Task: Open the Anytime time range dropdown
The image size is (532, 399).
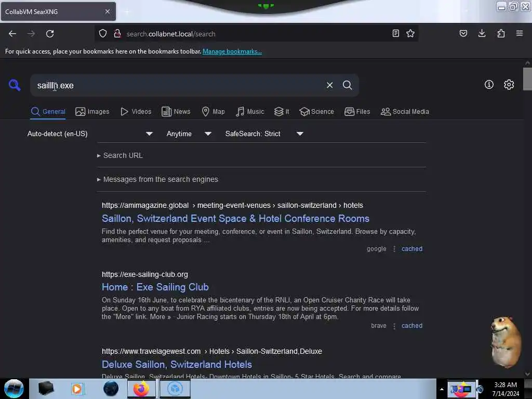Action: click(189, 134)
